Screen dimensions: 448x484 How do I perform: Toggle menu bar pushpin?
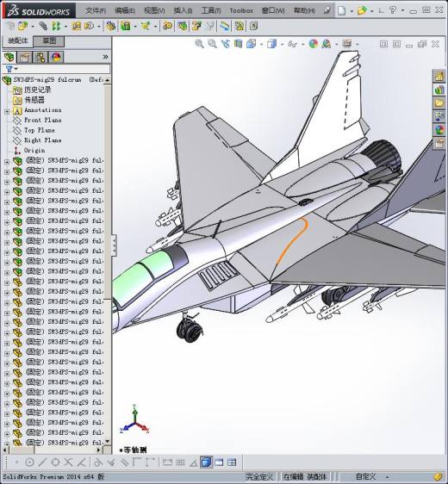[327, 10]
